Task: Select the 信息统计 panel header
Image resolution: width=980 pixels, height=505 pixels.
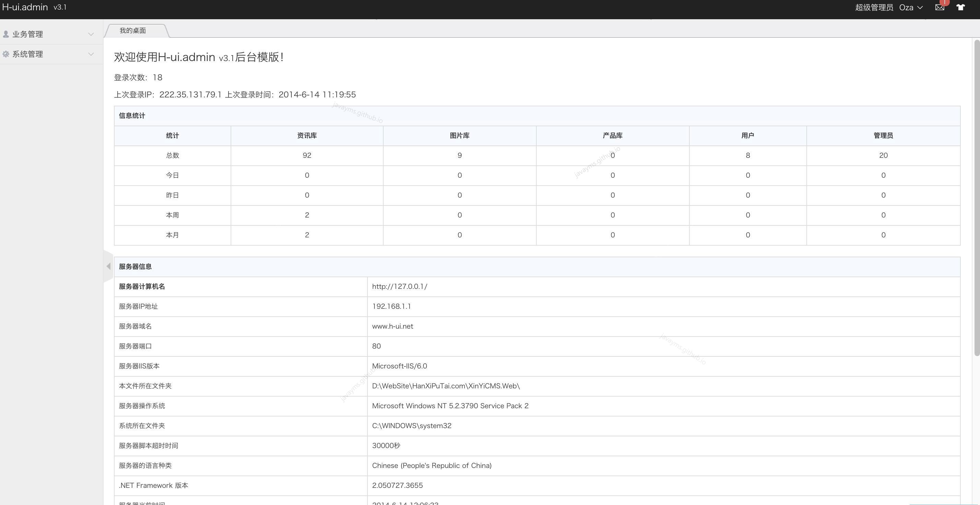Action: (132, 116)
